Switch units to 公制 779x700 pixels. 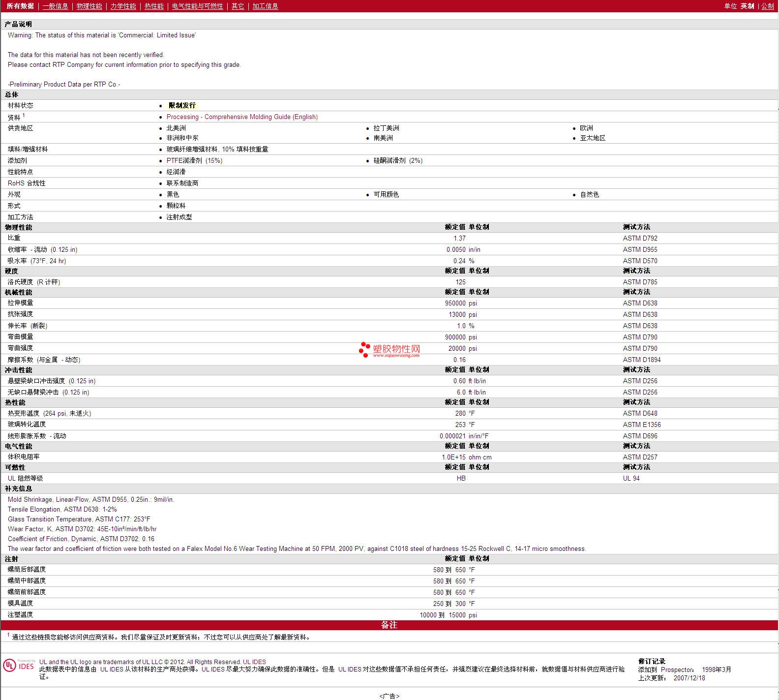[767, 6]
